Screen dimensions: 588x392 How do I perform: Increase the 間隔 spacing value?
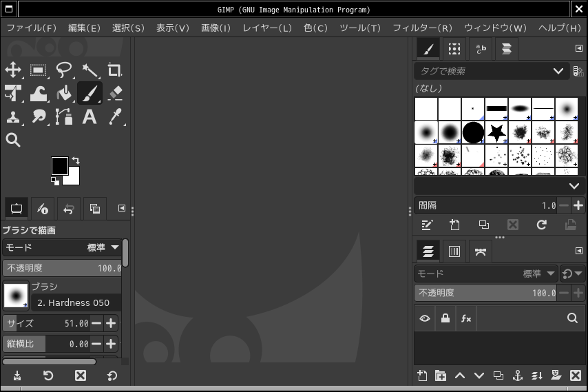tap(578, 205)
